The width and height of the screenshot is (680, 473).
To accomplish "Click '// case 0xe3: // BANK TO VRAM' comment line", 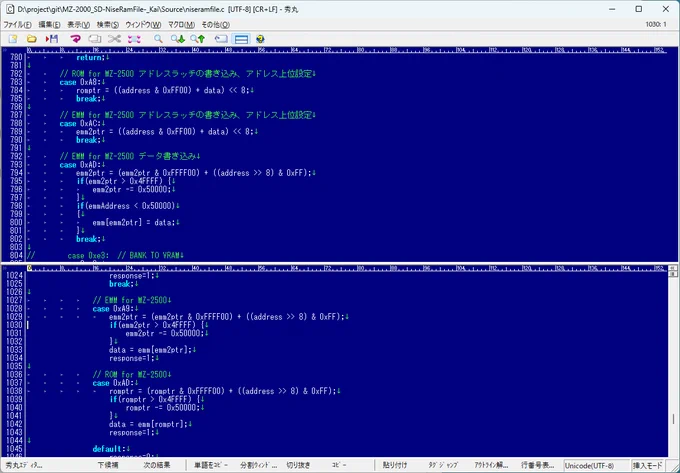I will coord(105,255).
